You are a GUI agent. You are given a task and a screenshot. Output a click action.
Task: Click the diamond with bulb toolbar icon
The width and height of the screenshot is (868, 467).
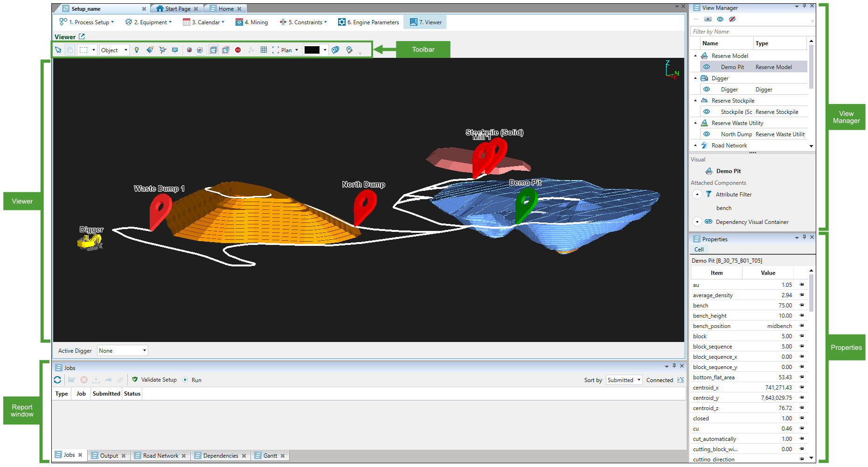150,50
